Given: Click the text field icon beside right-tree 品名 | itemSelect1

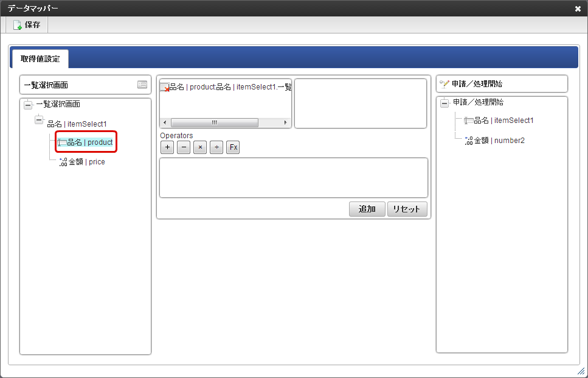Looking at the screenshot, I should (x=469, y=121).
